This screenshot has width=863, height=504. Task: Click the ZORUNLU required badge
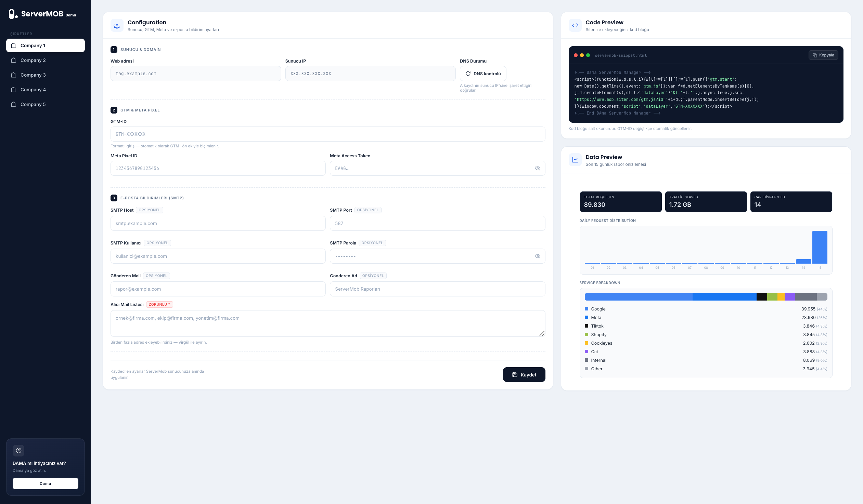point(159,305)
